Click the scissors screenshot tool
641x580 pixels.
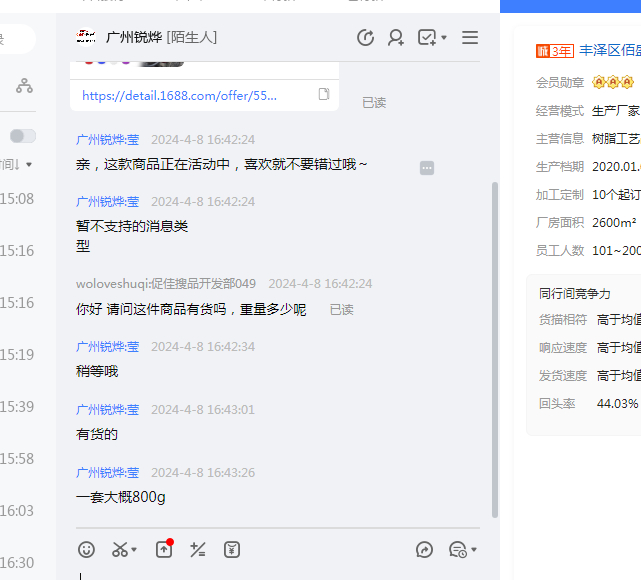[x=120, y=549]
